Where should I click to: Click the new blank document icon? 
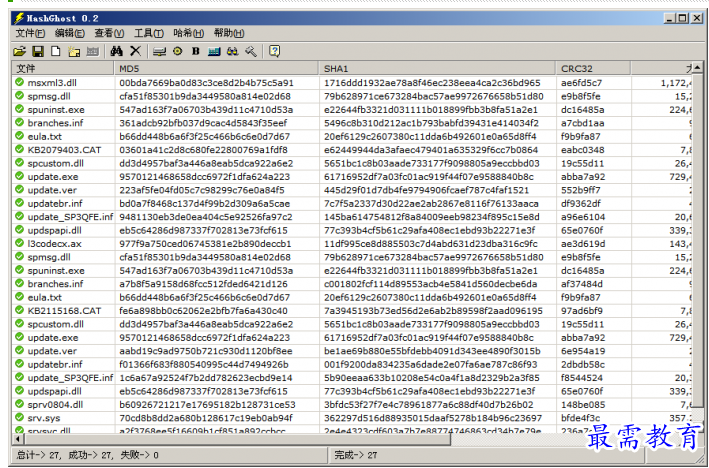(x=56, y=51)
